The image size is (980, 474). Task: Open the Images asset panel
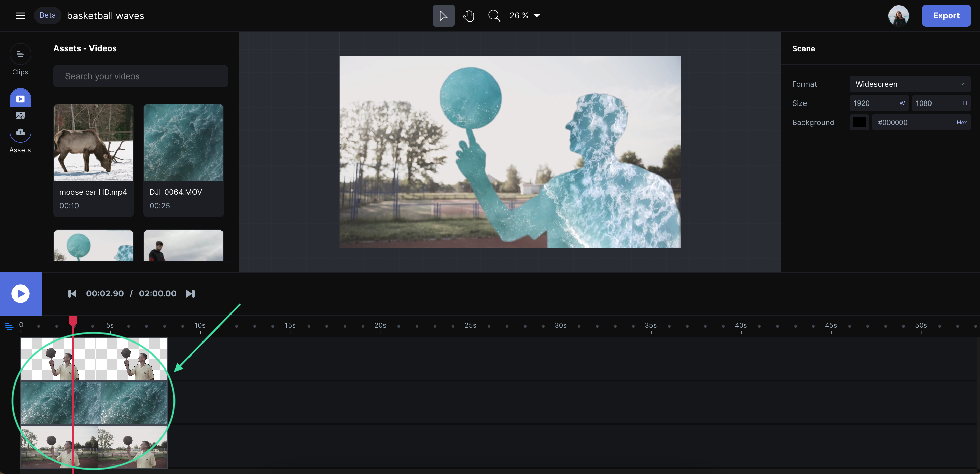click(20, 115)
